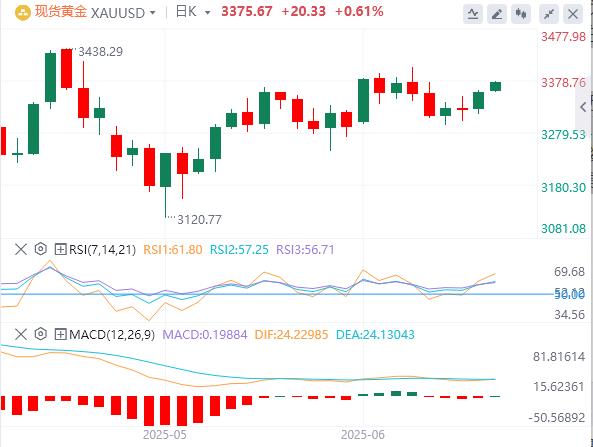Remove the RSI indicator panel
Viewport: 593px width, 447px height.
[x=21, y=249]
